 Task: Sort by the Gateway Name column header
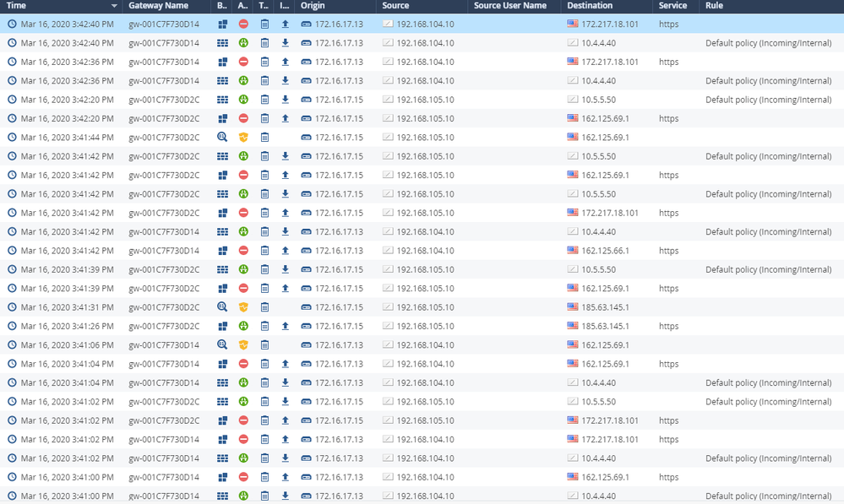tap(158, 6)
